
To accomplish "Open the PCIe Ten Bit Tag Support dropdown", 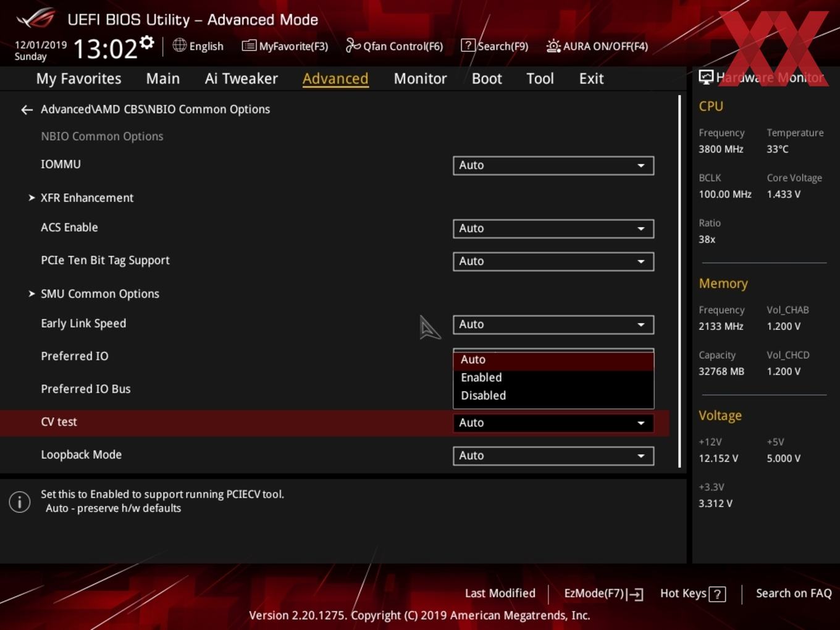I will (553, 261).
